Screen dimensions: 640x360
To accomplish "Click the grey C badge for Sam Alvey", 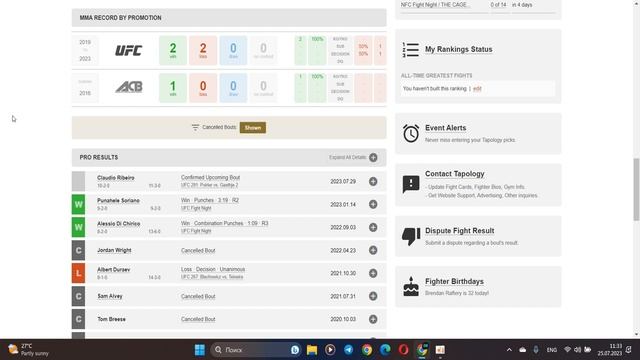I will pyautogui.click(x=78, y=296).
